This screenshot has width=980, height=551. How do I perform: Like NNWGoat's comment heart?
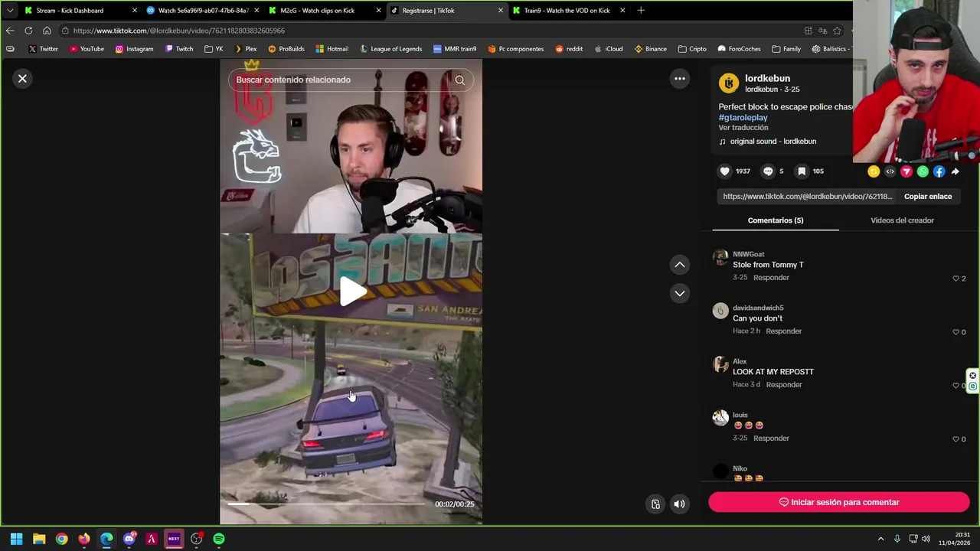click(x=955, y=279)
